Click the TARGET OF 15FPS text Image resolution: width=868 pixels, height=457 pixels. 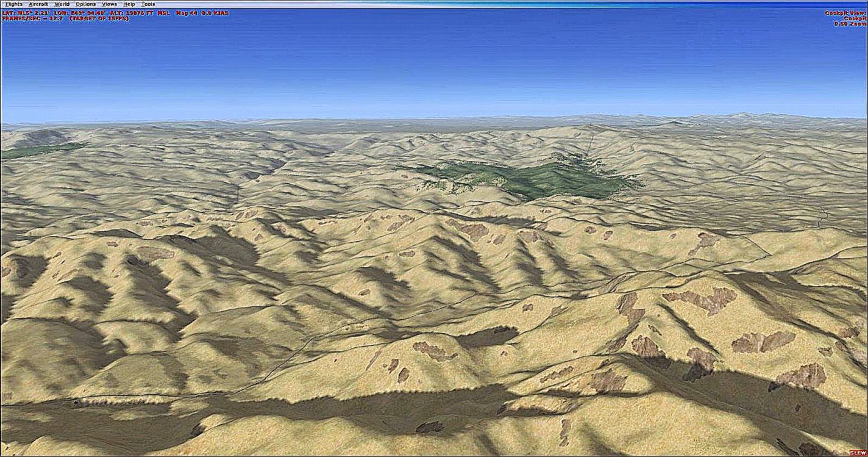click(101, 17)
